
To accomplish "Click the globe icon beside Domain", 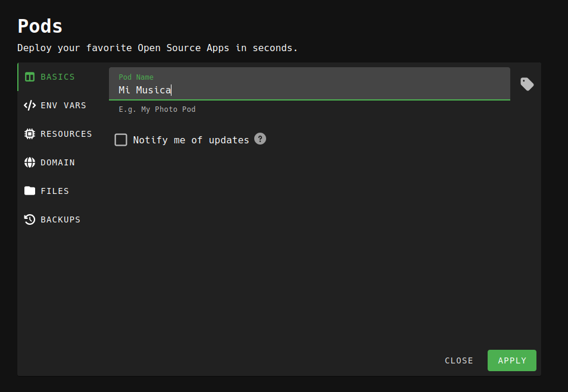I will pos(30,162).
